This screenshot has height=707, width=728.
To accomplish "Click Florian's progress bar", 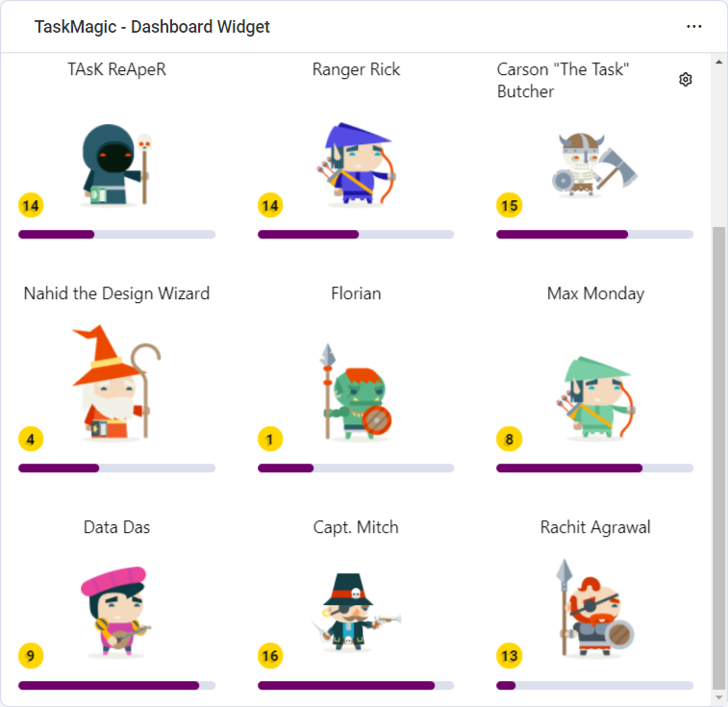I will click(356, 468).
